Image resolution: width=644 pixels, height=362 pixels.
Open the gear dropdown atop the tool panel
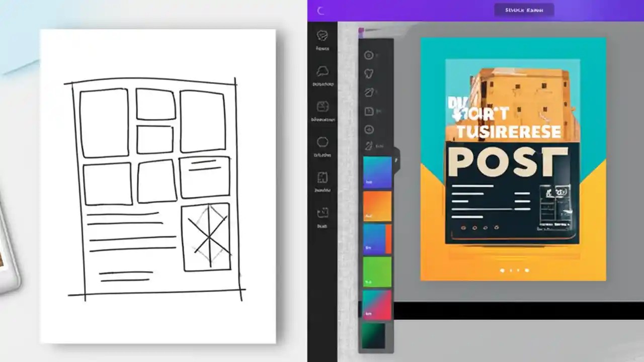point(369,55)
